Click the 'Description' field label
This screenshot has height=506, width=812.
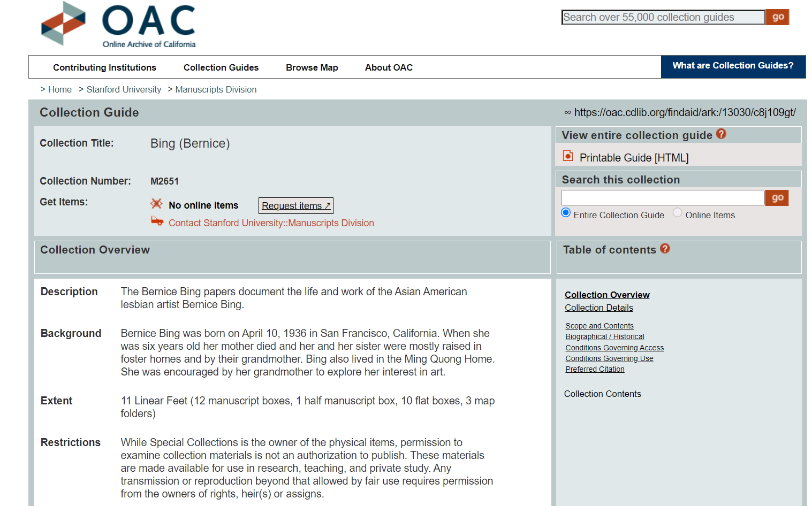(69, 292)
